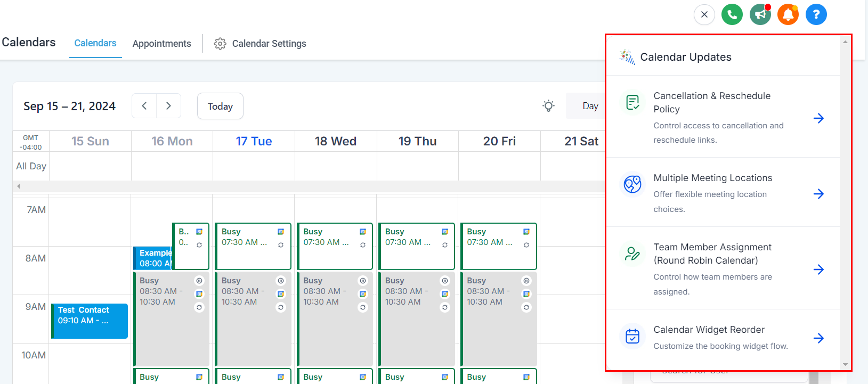Open Team Member Assignment arrow
The image size is (868, 384).
pyautogui.click(x=819, y=269)
